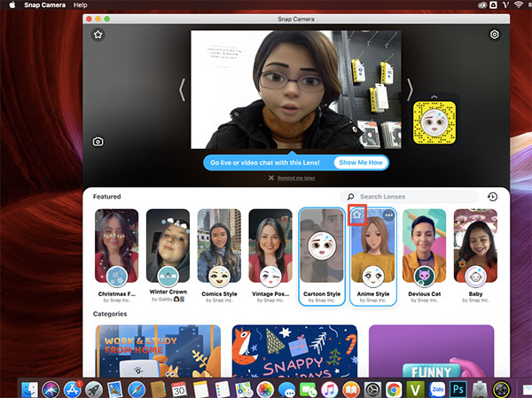Viewport: 532px width, 398px height.
Task: Click the Wi-Fi status icon
Action: pos(519,4)
